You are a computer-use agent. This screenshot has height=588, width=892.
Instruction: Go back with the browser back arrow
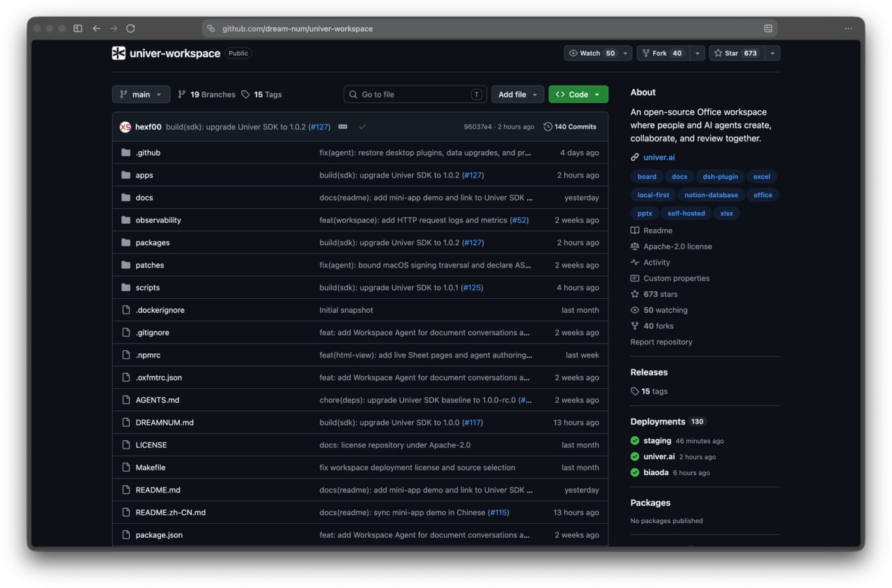[x=96, y=29]
